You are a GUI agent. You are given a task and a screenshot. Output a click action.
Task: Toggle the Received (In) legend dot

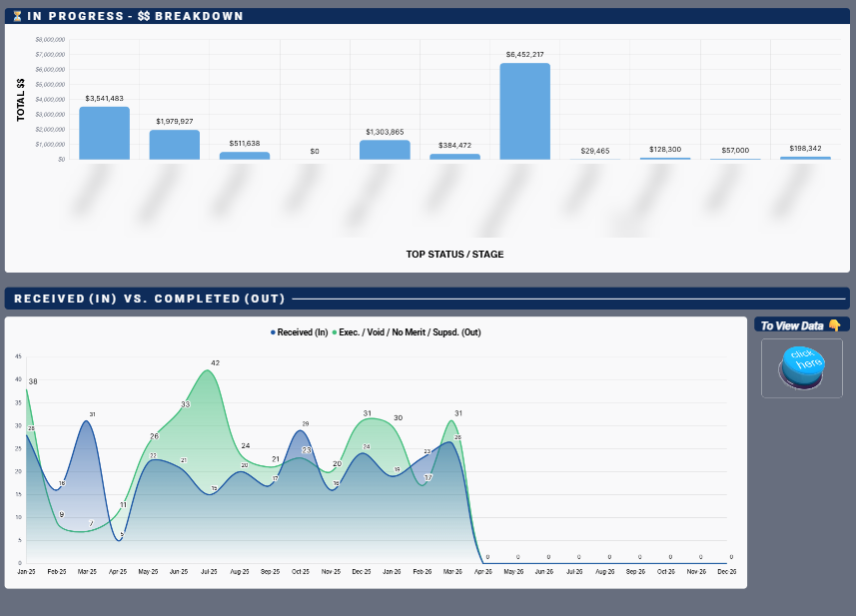pos(273,332)
